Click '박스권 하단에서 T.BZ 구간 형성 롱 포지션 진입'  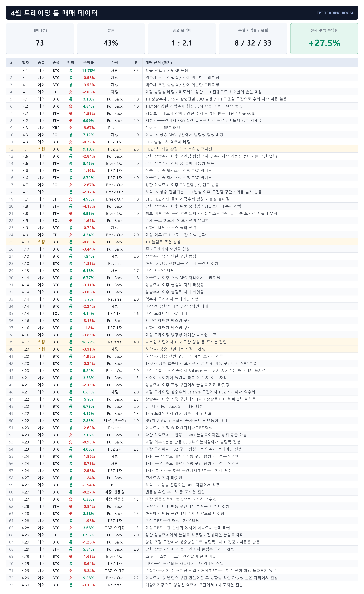pyautogui.click(x=186, y=342)
